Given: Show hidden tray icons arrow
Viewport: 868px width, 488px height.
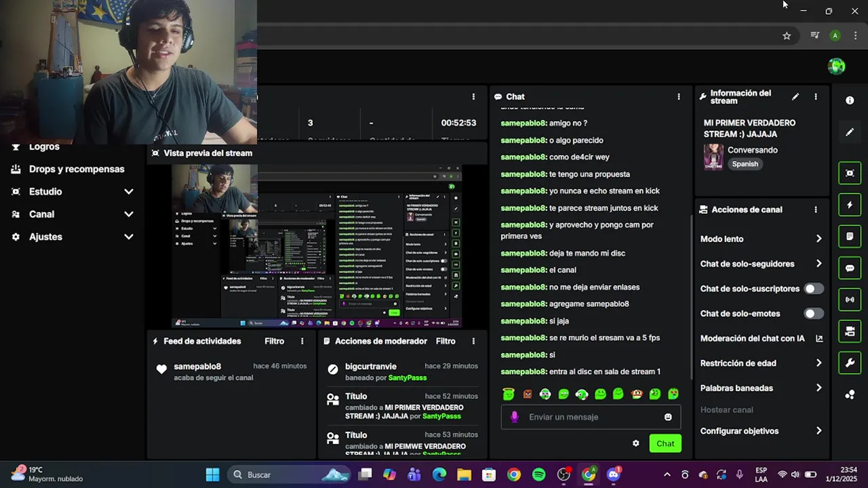Looking at the screenshot, I should [x=667, y=474].
